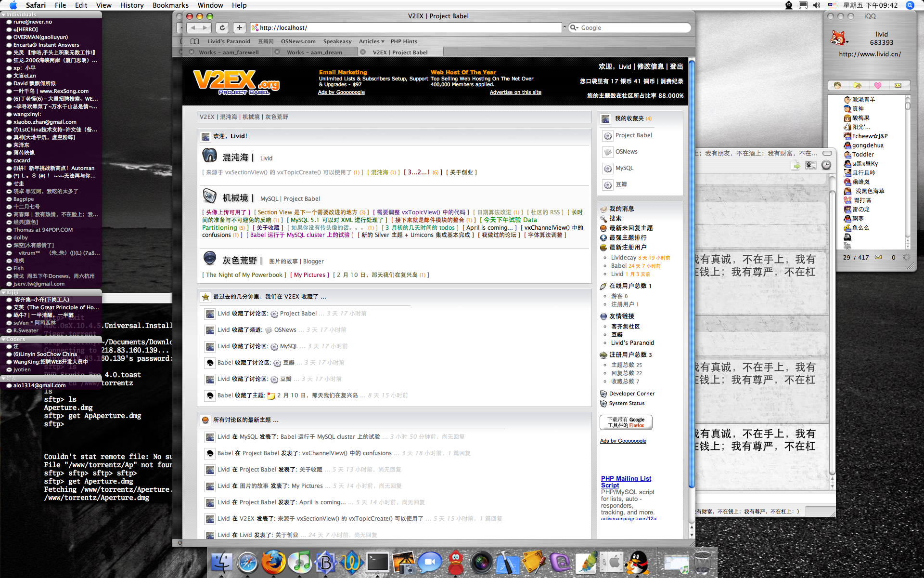Switch to the heart tab in iQQ
Image resolution: width=924 pixels, height=578 pixels.
click(877, 86)
